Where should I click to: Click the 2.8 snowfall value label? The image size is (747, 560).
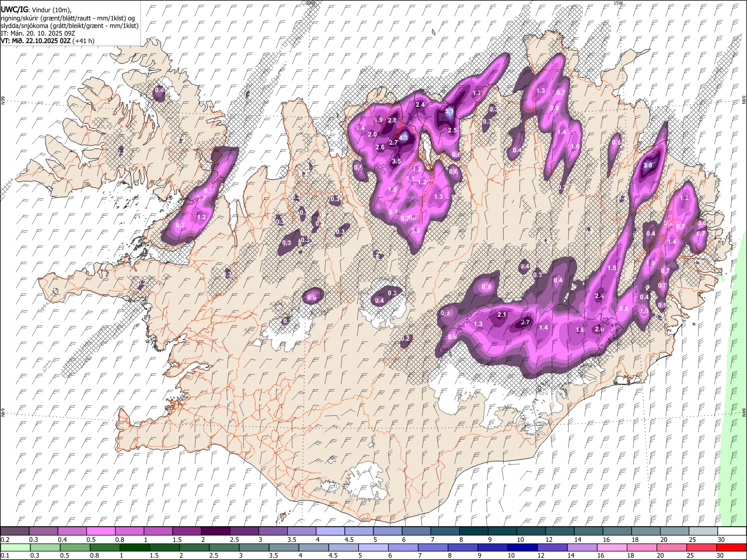[x=392, y=121]
